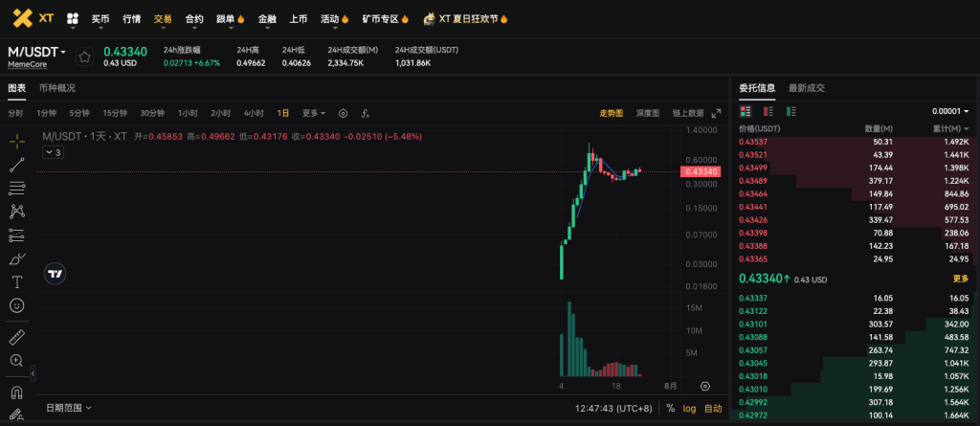Screen dimensions: 980x426
Task: Show buy orders only view
Action: point(791,111)
